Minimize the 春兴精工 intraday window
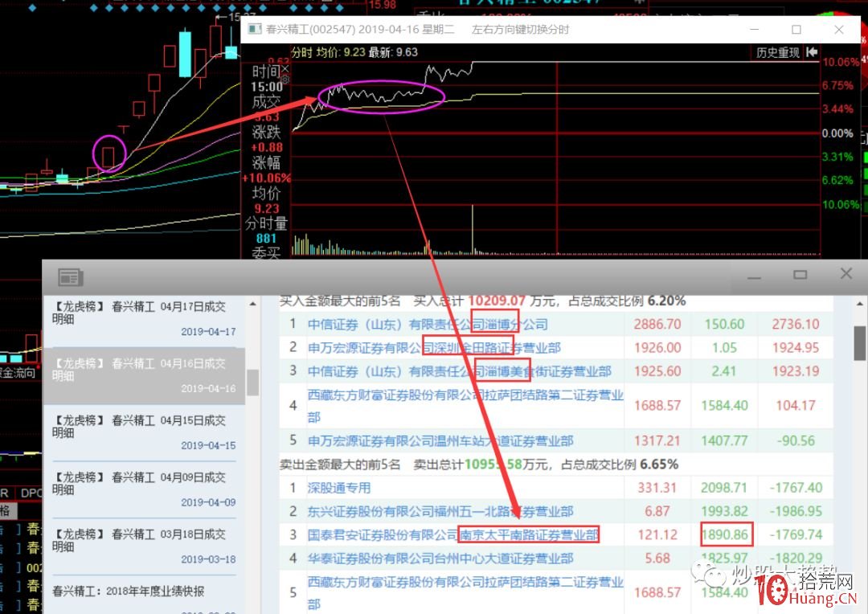This screenshot has width=868, height=614. 754,30
